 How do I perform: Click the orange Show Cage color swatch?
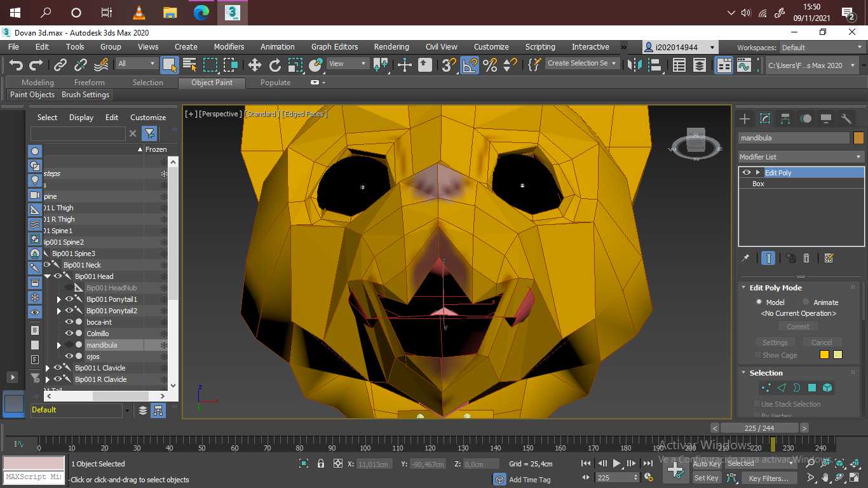pos(825,355)
